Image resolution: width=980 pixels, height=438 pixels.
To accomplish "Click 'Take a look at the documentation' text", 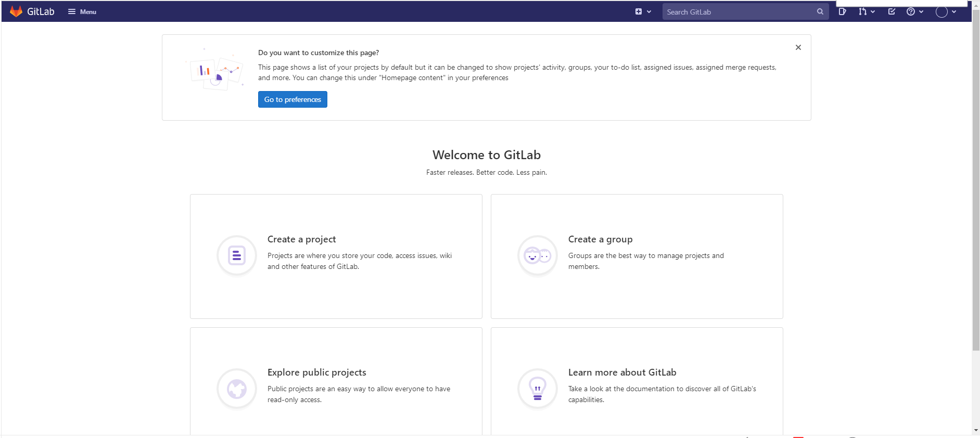I will [662, 394].
